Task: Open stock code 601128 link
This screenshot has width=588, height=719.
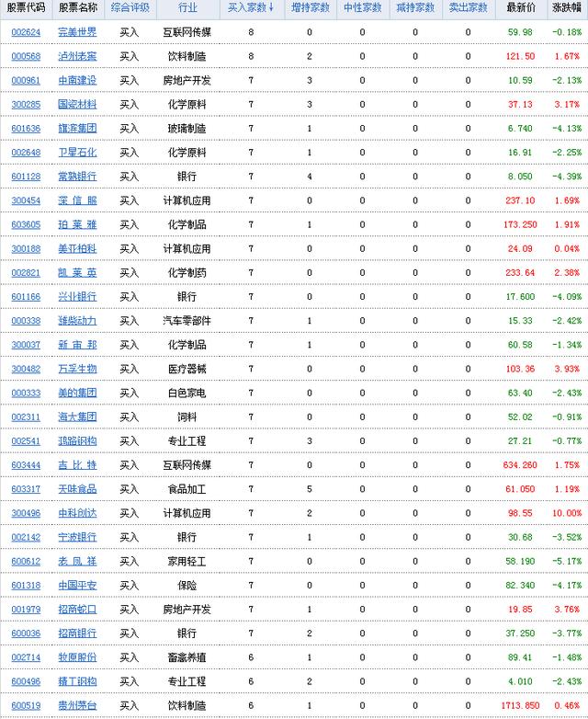Action: click(x=26, y=177)
